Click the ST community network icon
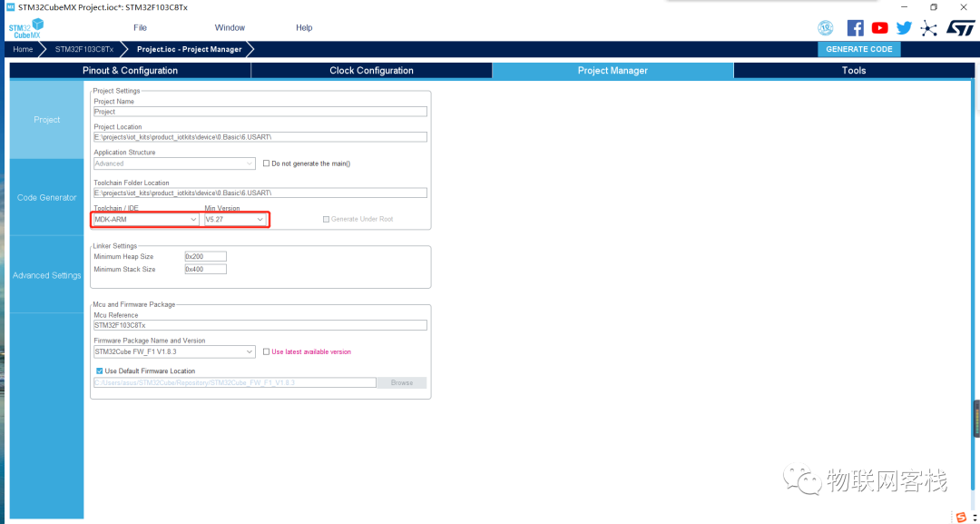This screenshot has height=524, width=980. click(x=929, y=28)
